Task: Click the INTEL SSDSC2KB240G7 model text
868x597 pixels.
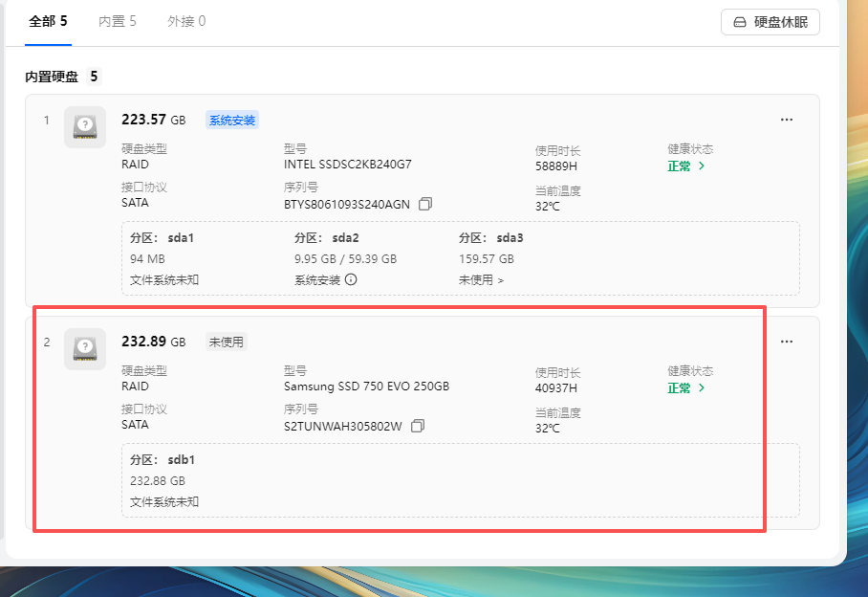Action: (x=348, y=165)
